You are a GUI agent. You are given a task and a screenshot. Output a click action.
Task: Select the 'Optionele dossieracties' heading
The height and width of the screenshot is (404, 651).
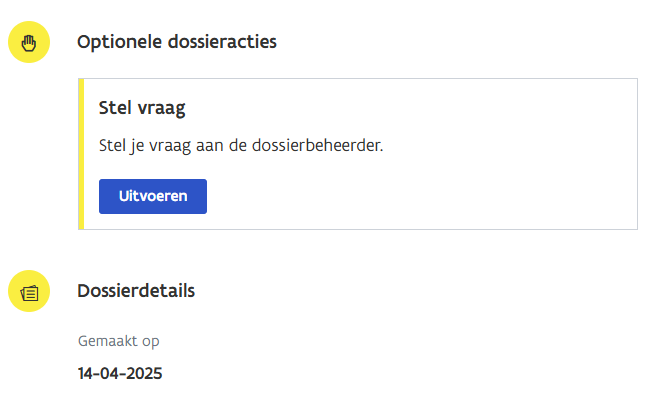[176, 42]
